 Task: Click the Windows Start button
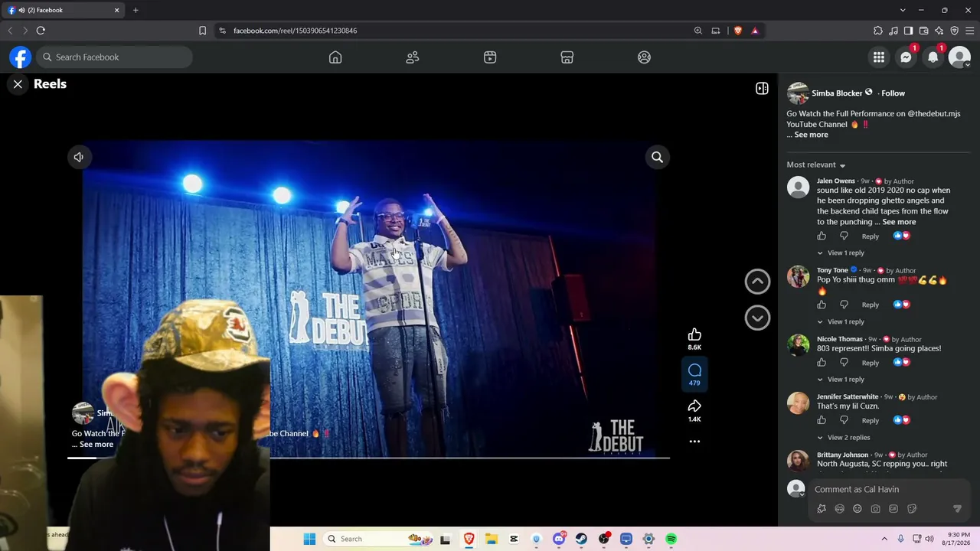[x=309, y=539]
